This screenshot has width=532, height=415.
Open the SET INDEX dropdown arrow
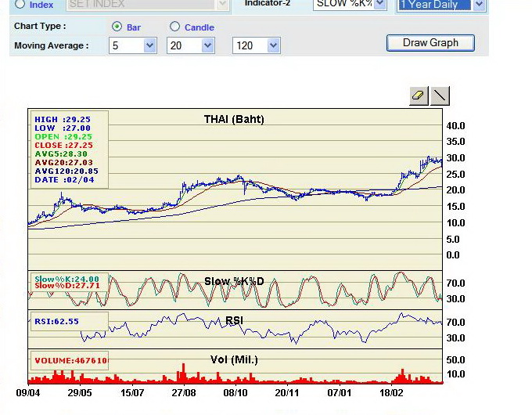click(222, 4)
